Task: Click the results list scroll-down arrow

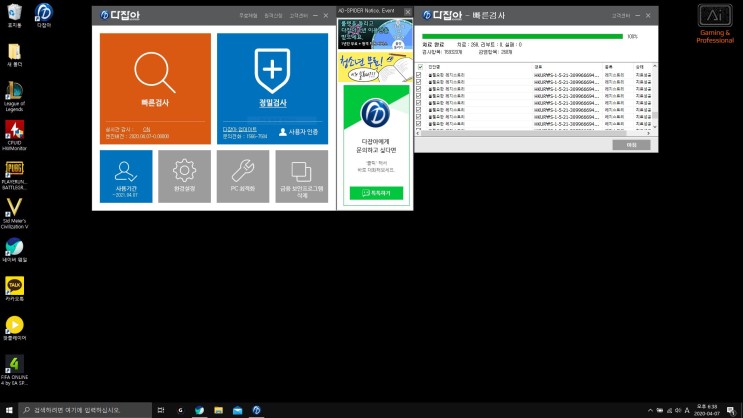Action: [x=655, y=127]
